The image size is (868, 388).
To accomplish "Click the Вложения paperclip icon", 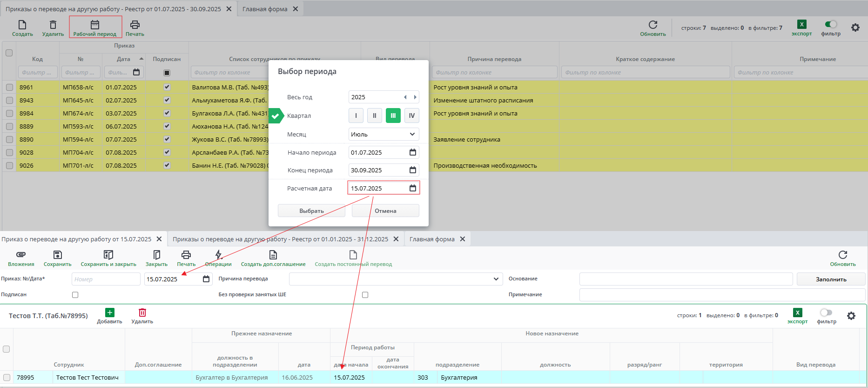I will coord(21,255).
